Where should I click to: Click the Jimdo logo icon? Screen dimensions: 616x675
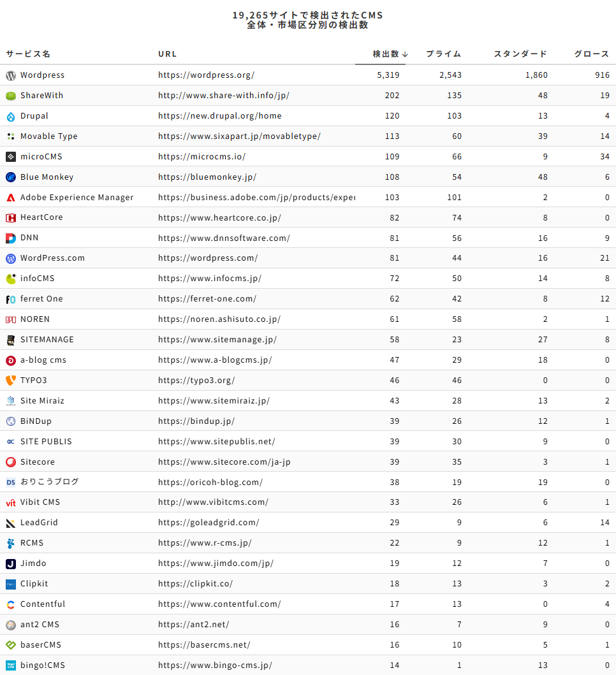tap(11, 563)
